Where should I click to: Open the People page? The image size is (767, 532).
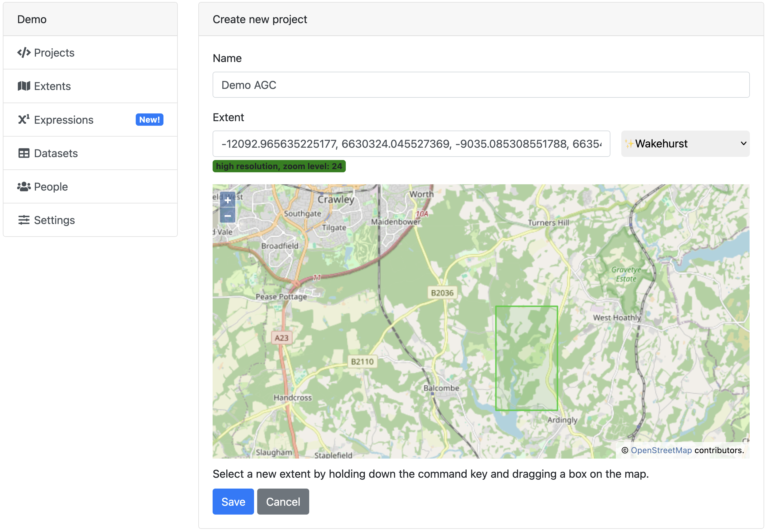pyautogui.click(x=51, y=187)
